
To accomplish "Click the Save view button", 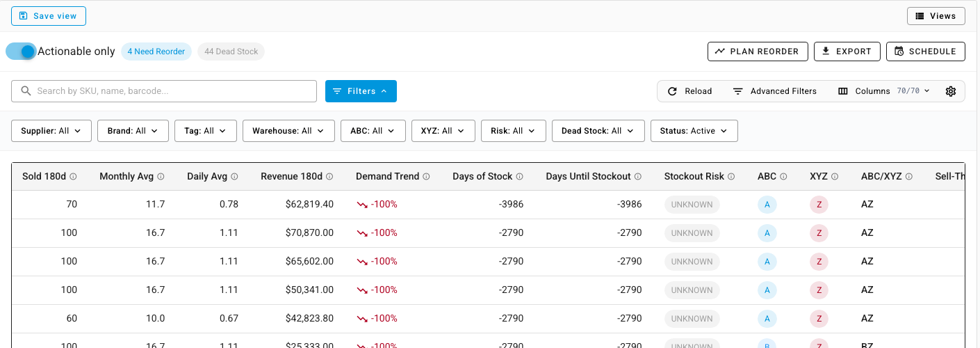I will tap(49, 16).
